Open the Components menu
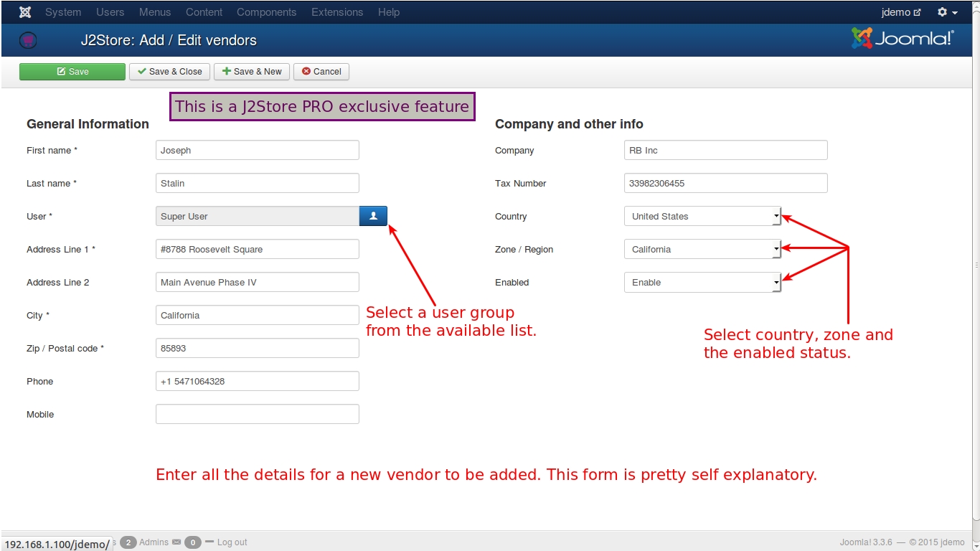 266,12
